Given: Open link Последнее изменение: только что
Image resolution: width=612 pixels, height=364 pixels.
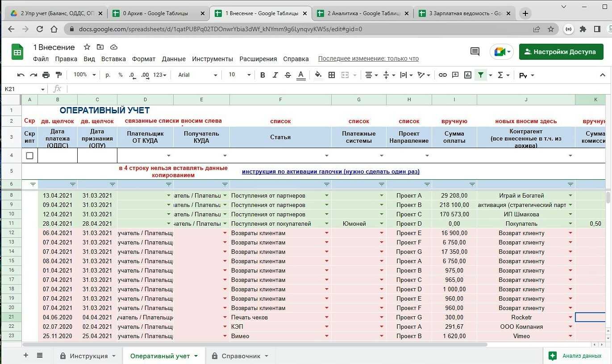Looking at the screenshot, I should coord(368,59).
